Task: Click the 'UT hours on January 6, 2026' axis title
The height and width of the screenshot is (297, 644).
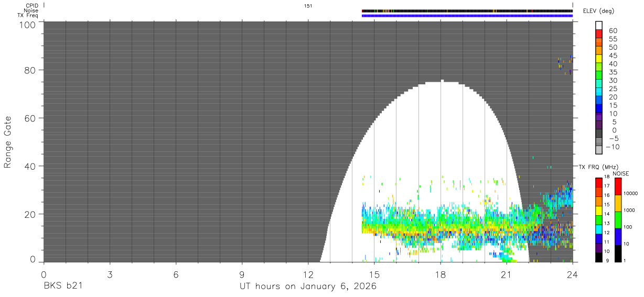Action: pyautogui.click(x=308, y=287)
